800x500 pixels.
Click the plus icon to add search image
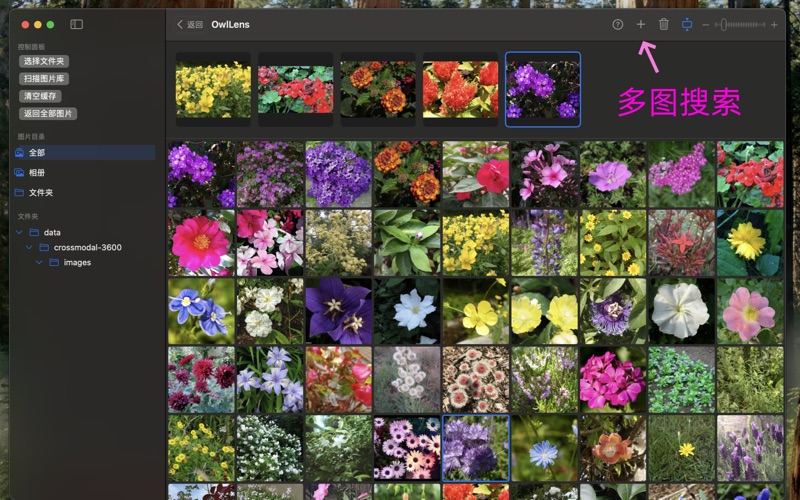(641, 24)
